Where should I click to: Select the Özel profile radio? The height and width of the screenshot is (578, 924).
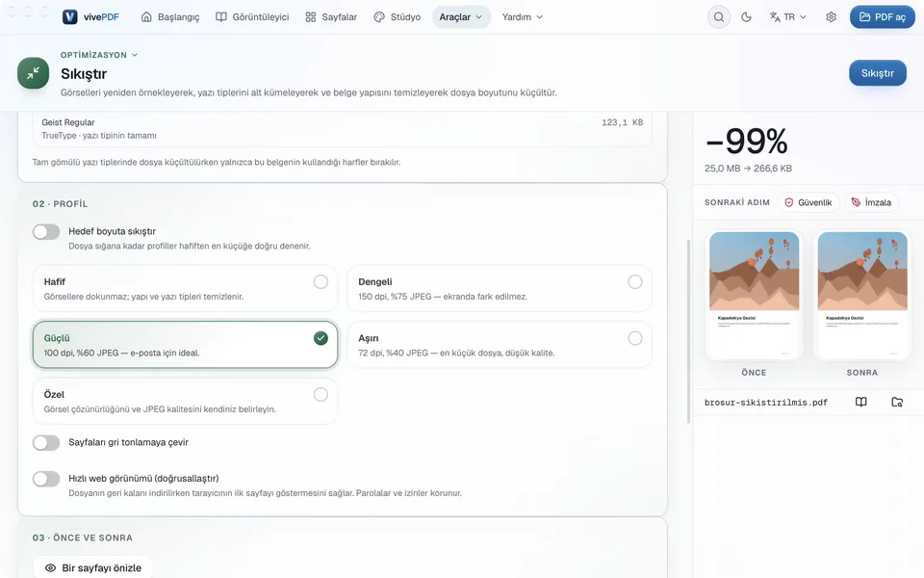(x=321, y=395)
